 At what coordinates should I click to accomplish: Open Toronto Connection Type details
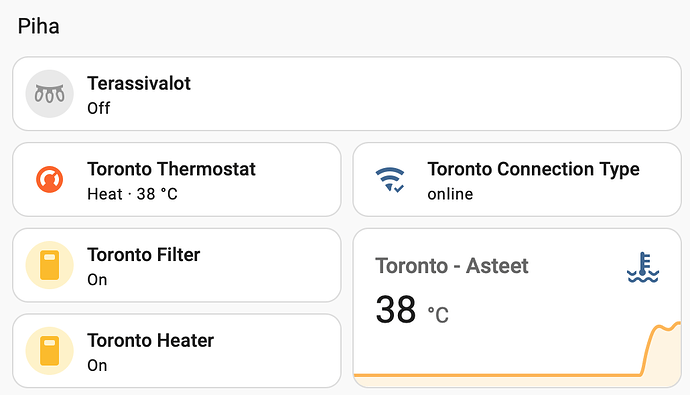[517, 179]
